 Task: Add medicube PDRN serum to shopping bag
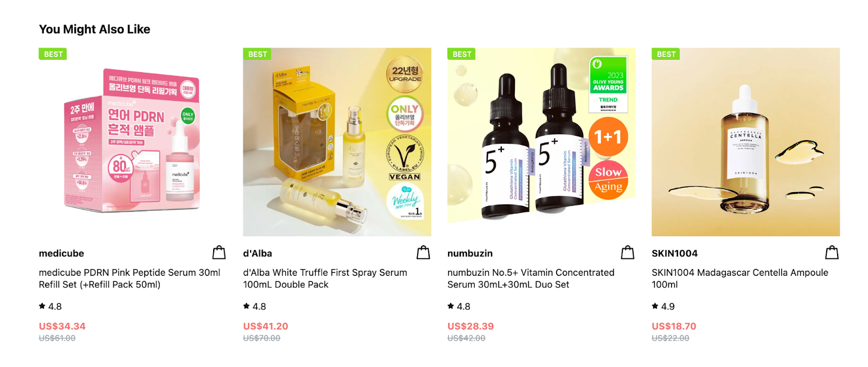coord(219,252)
